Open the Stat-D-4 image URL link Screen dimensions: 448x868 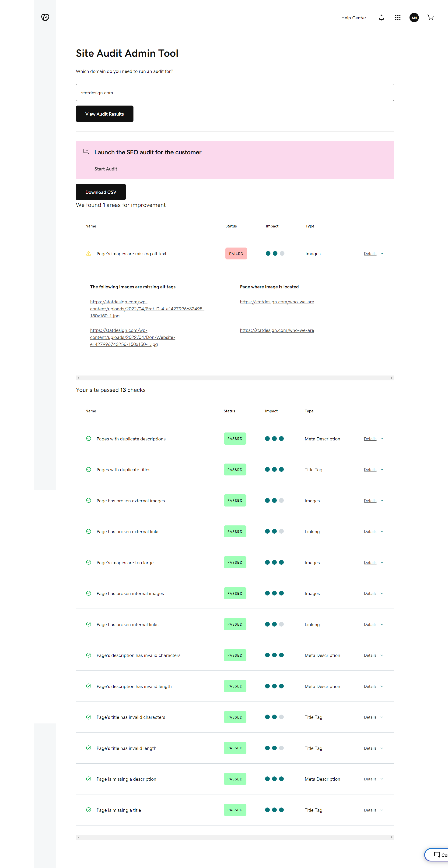click(147, 309)
